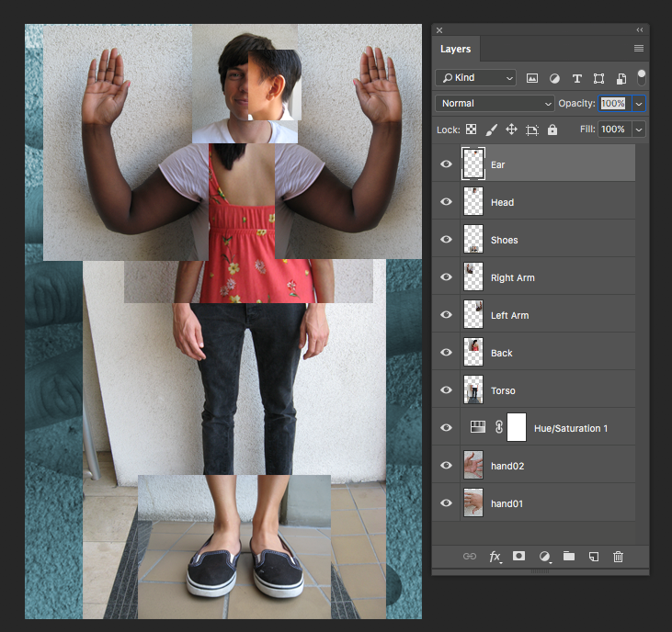Viewport: 672px width, 632px height.
Task: Click the Opacity value field
Action: point(612,104)
